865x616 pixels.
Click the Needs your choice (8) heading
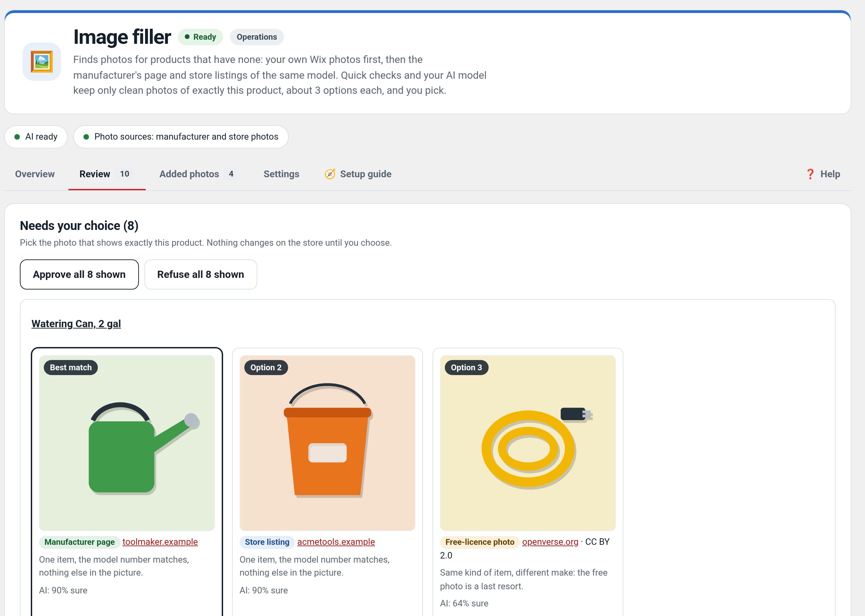(79, 226)
